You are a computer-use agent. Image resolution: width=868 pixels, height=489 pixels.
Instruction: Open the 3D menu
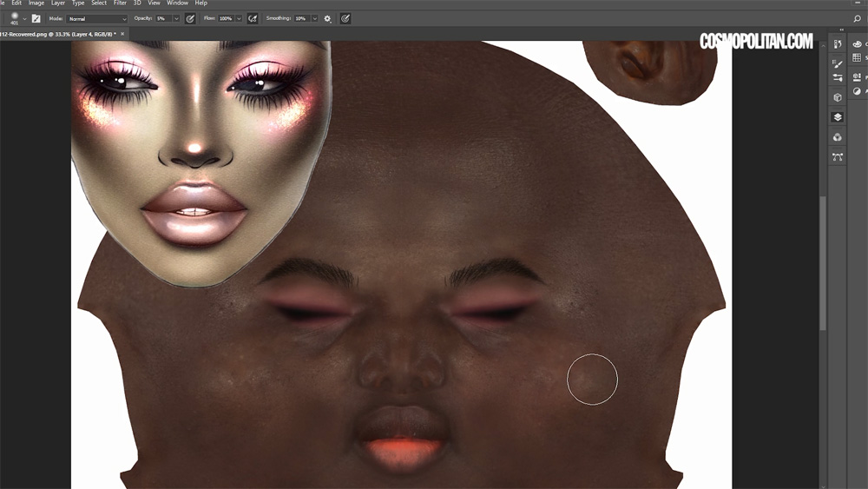coord(137,3)
